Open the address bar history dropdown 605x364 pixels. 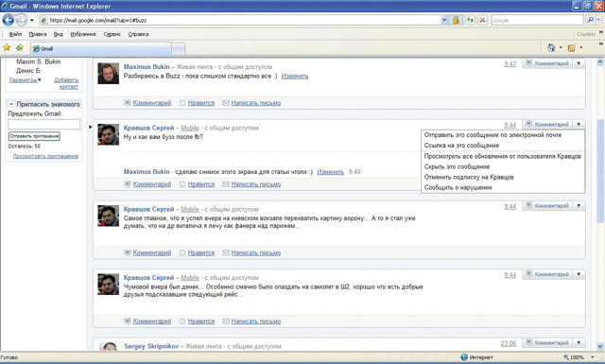point(444,20)
